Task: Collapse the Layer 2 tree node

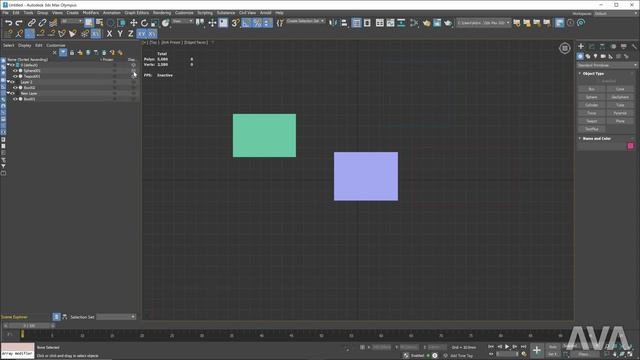Action: [x=8, y=82]
